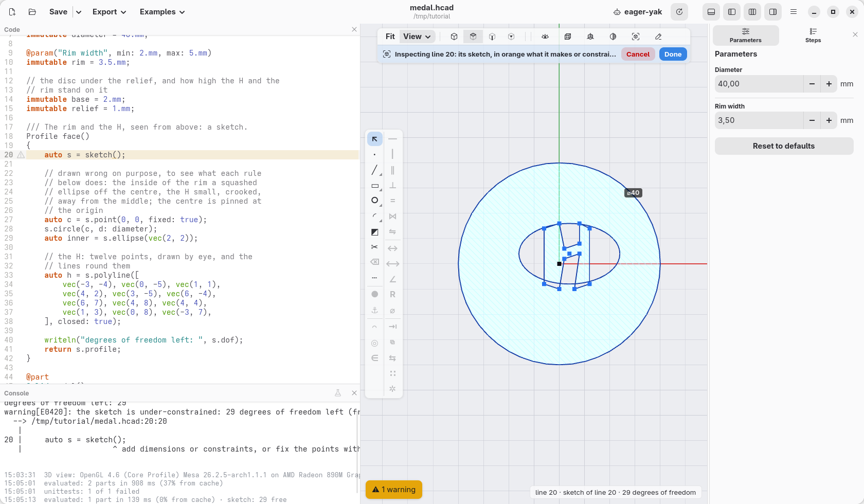
Task: Increase the Diameter value with the plus button
Action: point(829,84)
